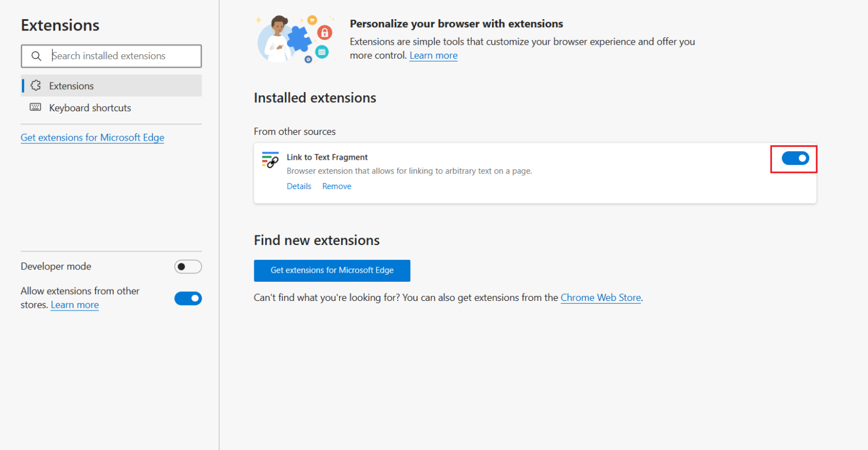Click the puzzle piece Extensions icon
Viewport: 868px width, 450px height.
click(36, 86)
